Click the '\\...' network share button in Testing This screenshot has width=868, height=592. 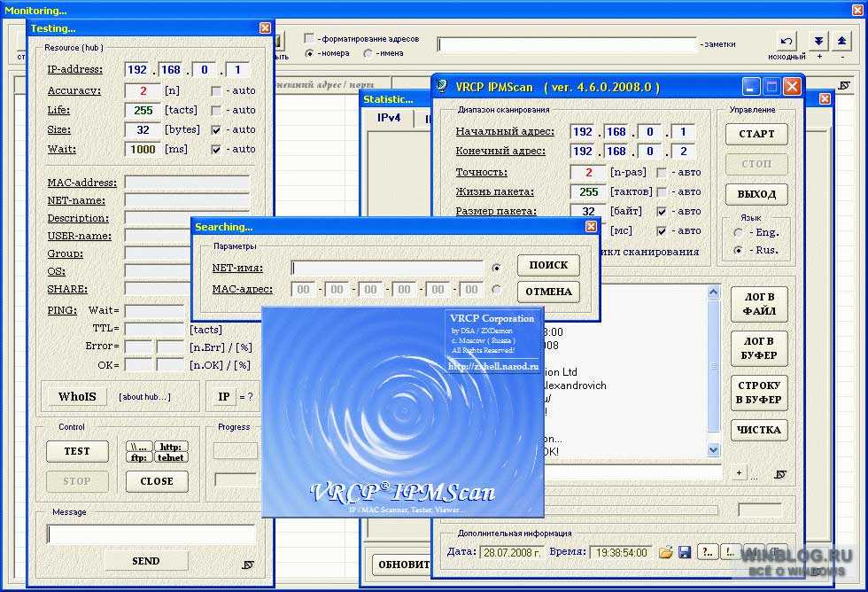pyautogui.click(x=138, y=447)
